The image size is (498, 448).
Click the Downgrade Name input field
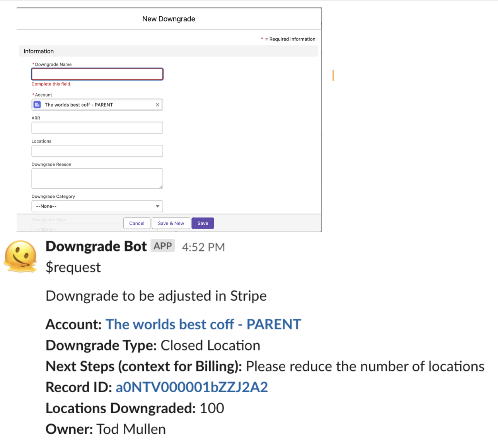point(97,74)
